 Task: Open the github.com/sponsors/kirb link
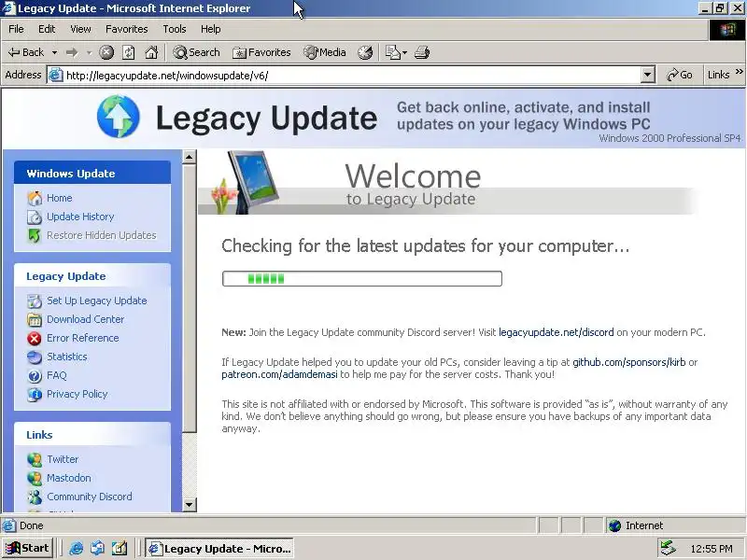click(x=628, y=362)
